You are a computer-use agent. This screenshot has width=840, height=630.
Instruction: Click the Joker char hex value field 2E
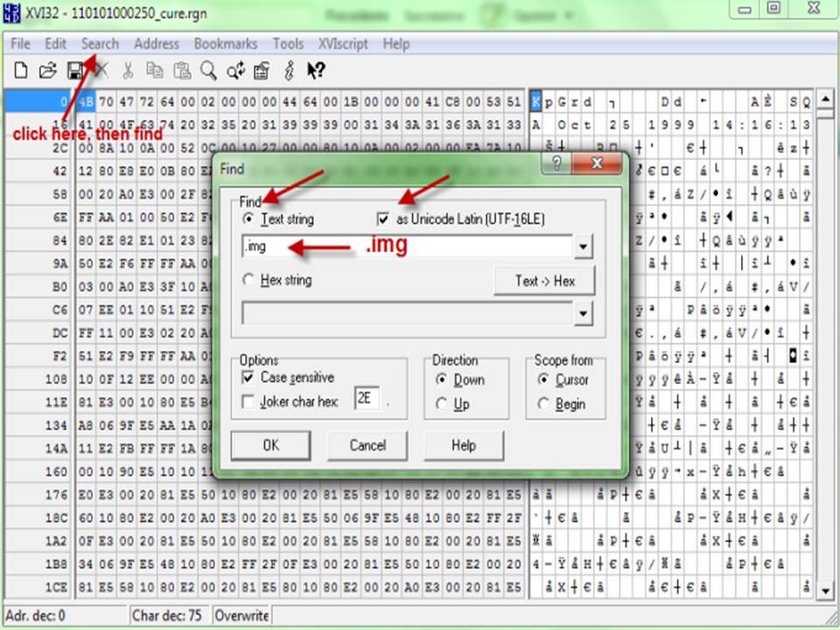[x=367, y=398]
